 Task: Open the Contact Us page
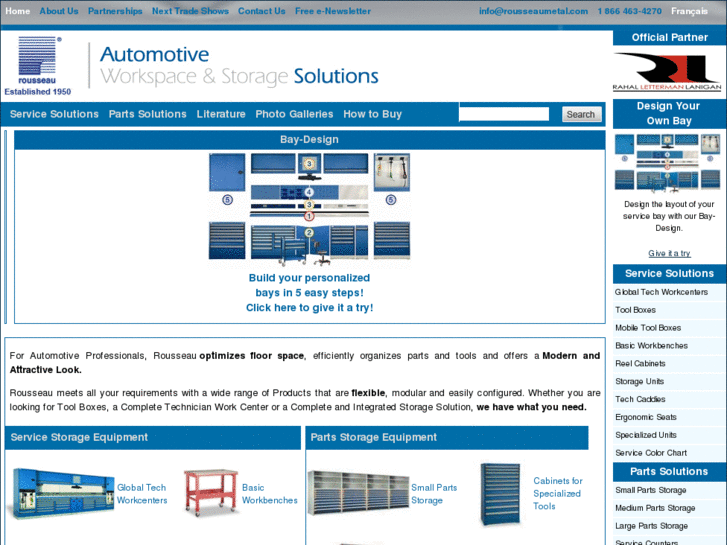coord(261,11)
